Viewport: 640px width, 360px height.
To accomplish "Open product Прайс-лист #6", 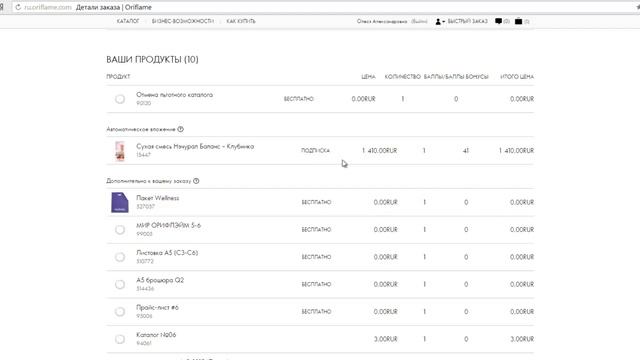I will coord(158,307).
